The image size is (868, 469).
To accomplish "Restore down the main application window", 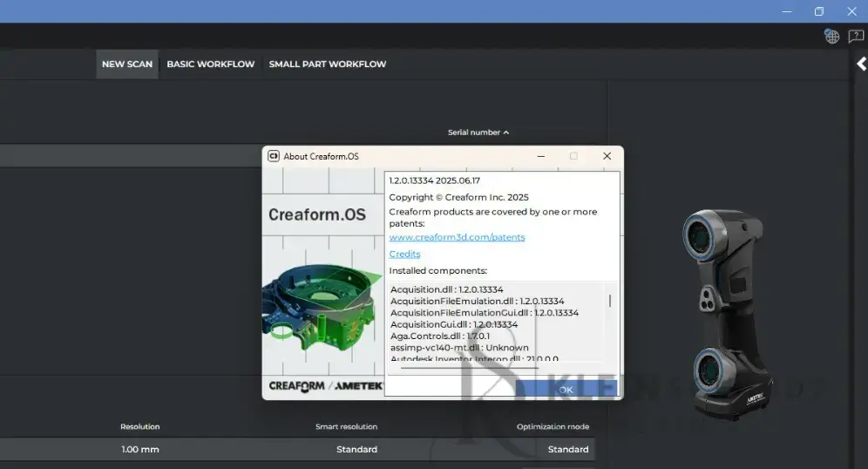I will (818, 11).
